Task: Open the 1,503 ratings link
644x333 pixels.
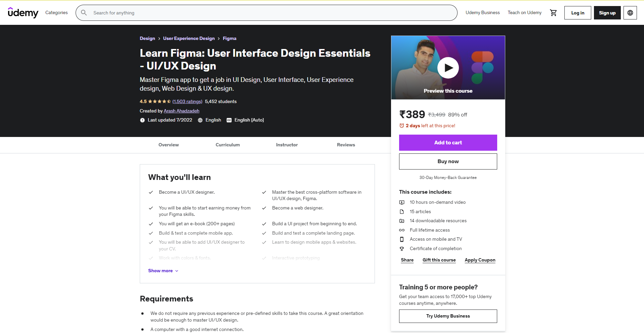Action: click(187, 101)
